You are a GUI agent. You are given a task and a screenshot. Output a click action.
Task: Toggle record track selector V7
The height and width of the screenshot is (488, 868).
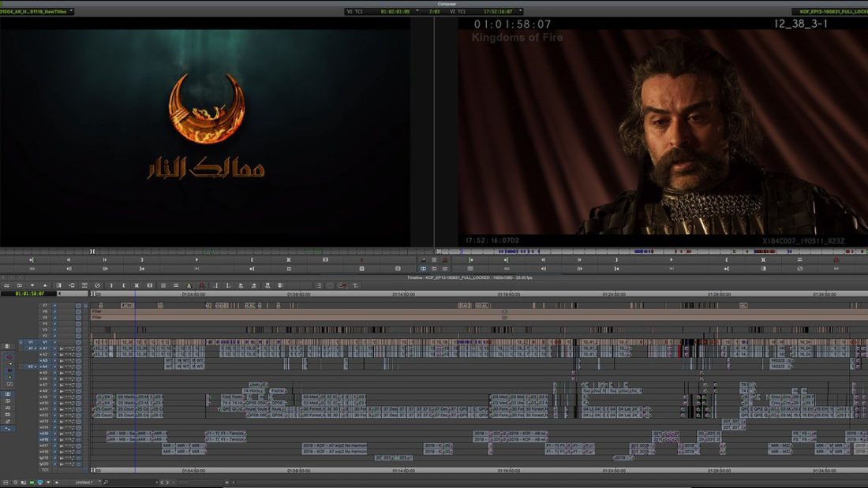coord(45,305)
